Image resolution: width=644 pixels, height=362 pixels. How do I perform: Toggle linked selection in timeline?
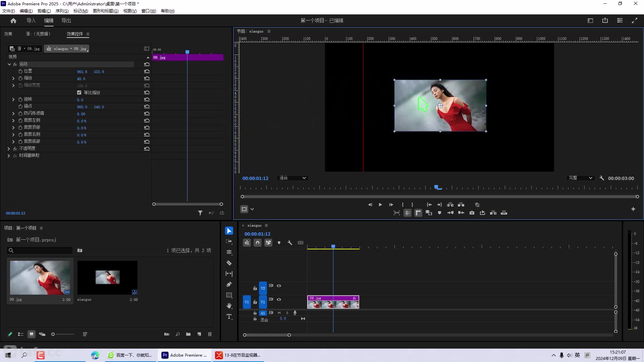pos(268,243)
